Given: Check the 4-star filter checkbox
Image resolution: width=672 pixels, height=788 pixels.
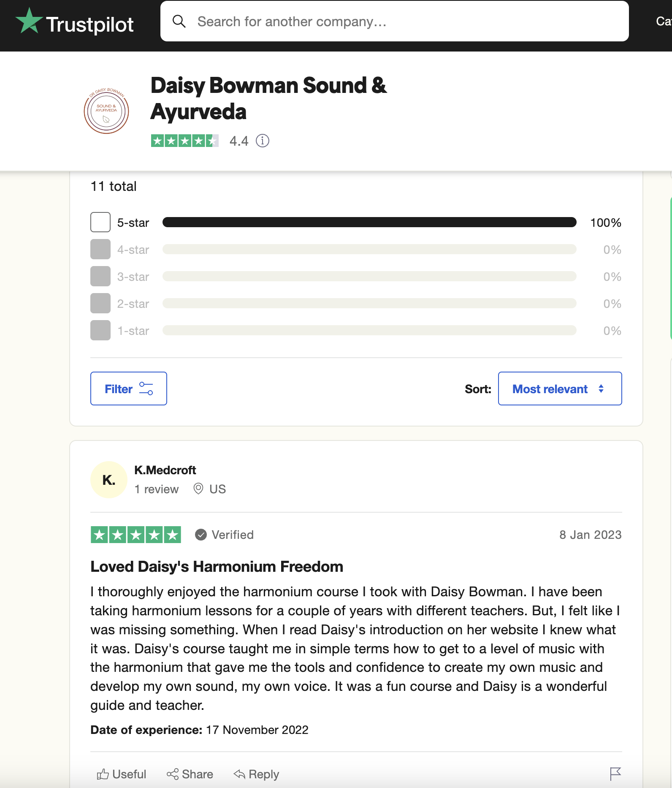Looking at the screenshot, I should (100, 249).
